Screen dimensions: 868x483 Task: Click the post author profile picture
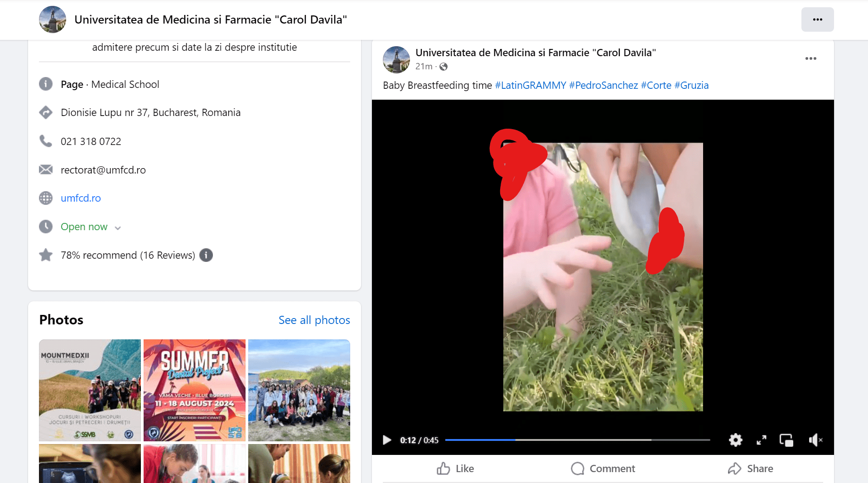396,59
